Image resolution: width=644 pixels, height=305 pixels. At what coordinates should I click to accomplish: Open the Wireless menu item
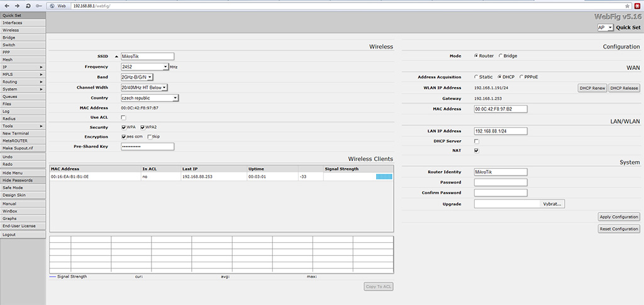tap(11, 30)
